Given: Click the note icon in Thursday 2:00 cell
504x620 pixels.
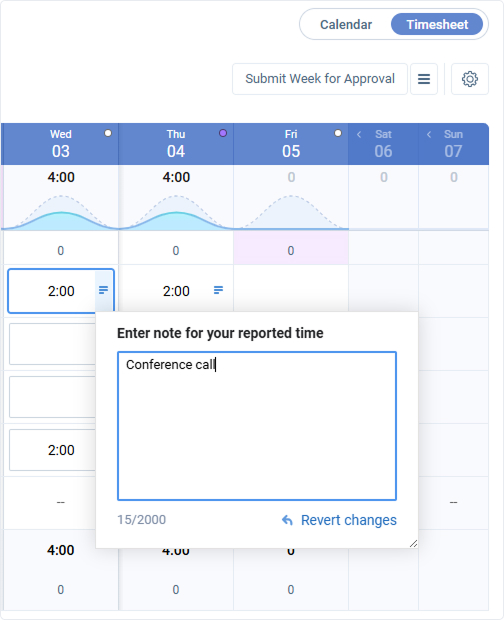Looking at the screenshot, I should tap(218, 290).
